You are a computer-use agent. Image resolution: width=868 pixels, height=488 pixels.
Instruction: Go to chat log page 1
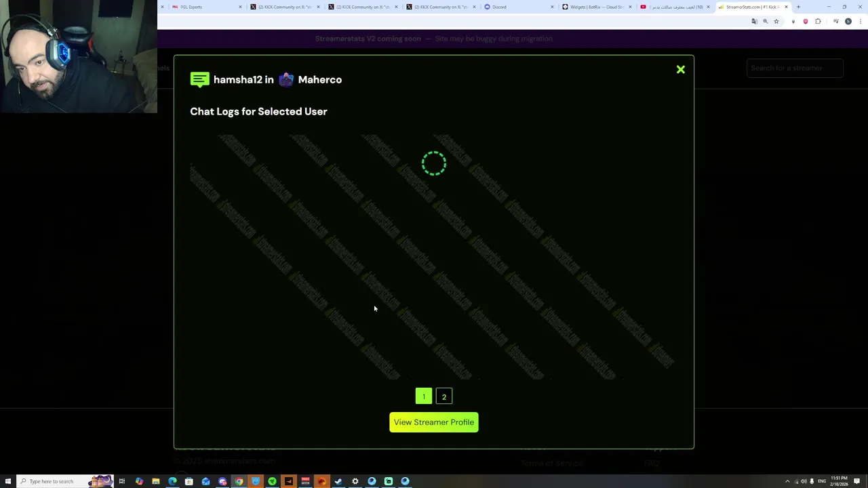tap(424, 396)
